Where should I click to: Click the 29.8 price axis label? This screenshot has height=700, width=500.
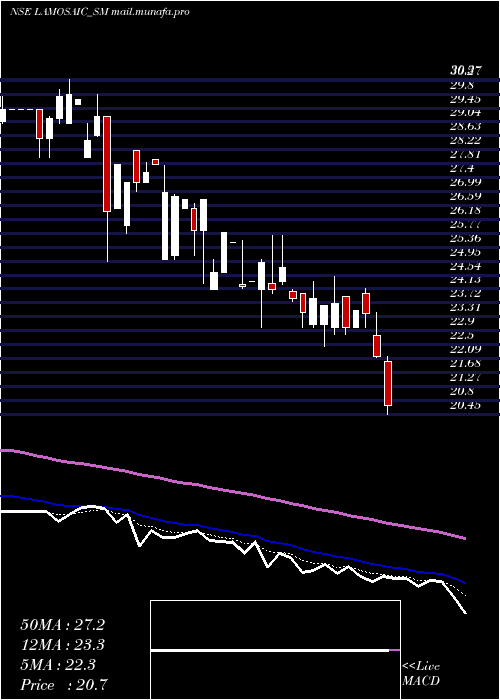[x=462, y=85]
